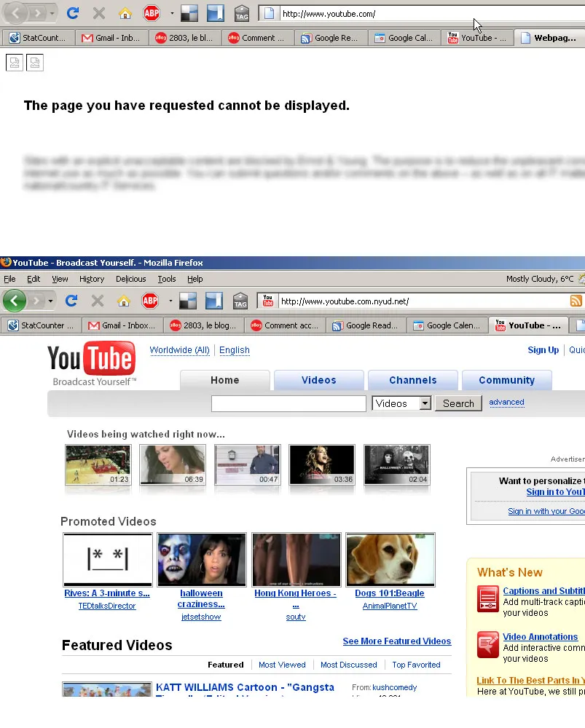Select the Most Viewed filter

tap(282, 665)
